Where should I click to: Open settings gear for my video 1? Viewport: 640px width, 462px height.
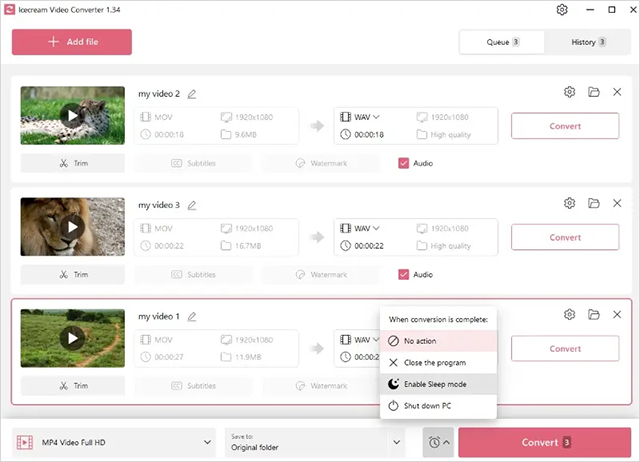point(569,314)
